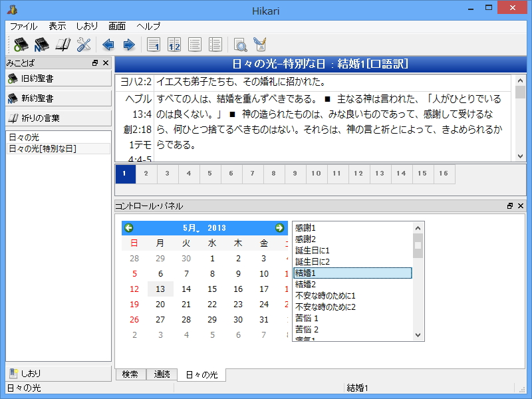Click the pen-and-inkwell bookmark icon

261,45
